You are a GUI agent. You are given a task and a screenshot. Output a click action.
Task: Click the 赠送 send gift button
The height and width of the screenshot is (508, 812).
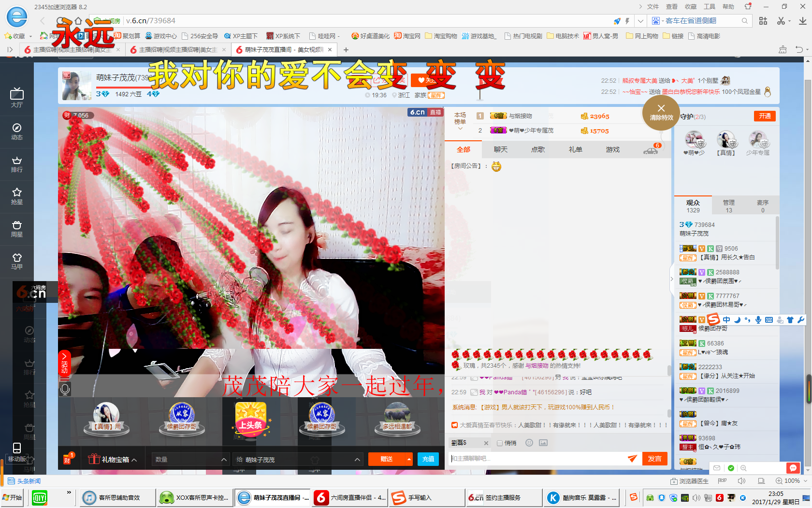tap(387, 459)
